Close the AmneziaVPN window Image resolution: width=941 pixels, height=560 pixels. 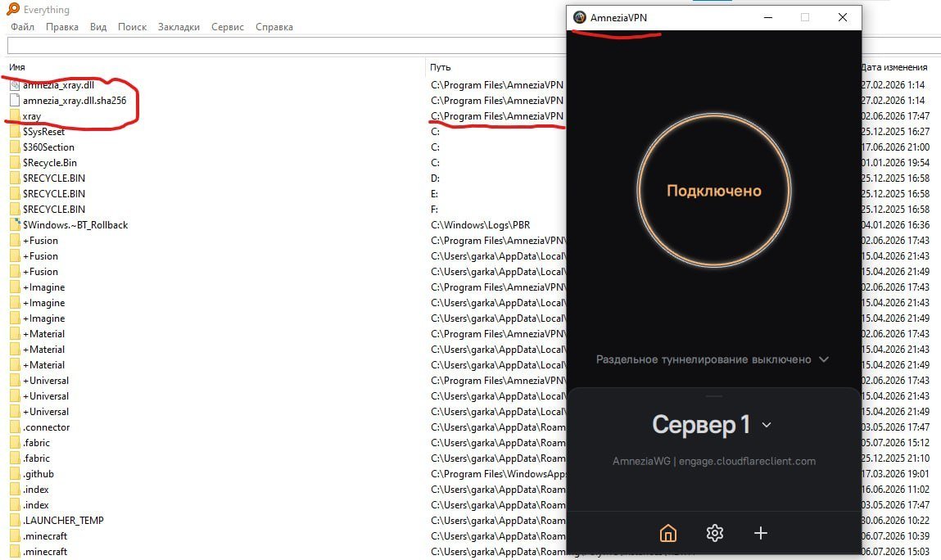843,17
